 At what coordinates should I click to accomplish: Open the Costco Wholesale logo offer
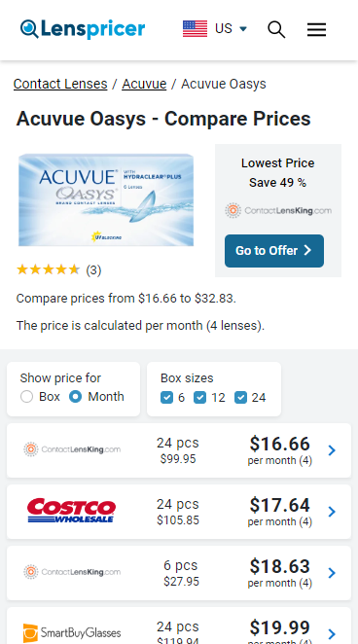(71, 511)
